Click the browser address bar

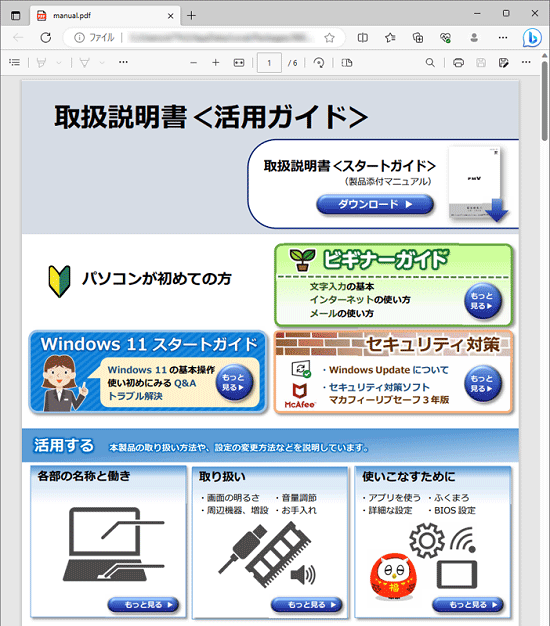point(204,38)
